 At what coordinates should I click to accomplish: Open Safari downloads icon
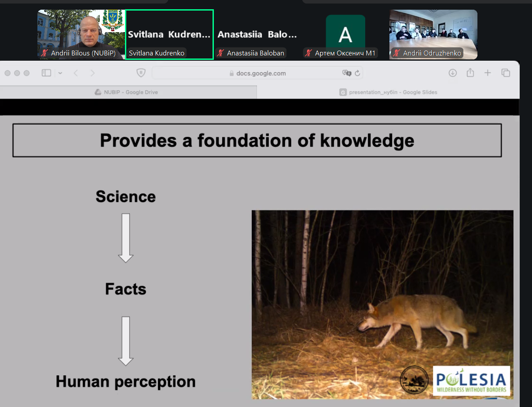pos(452,73)
